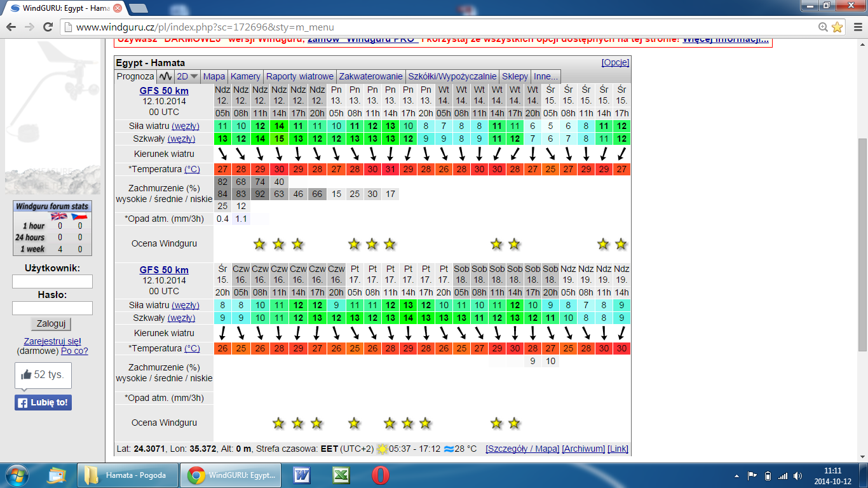Screen dimensions: 868x488
Task: Click the volume speaker tray icon
Action: [797, 475]
